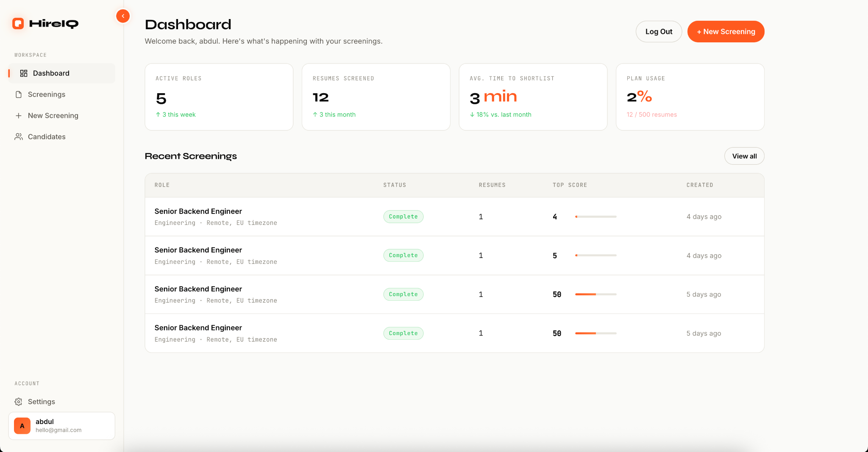The width and height of the screenshot is (868, 452).
Task: Collapse the sidebar with the orange chevron
Action: (123, 16)
